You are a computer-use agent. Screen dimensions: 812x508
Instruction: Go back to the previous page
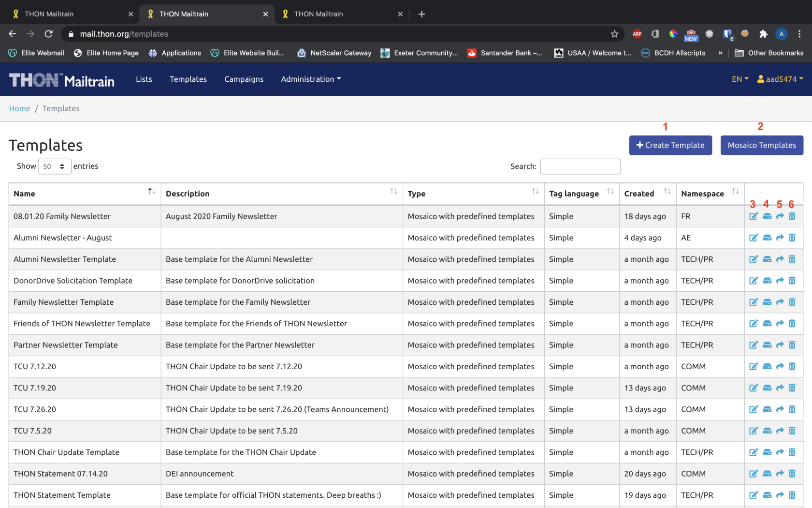click(13, 34)
